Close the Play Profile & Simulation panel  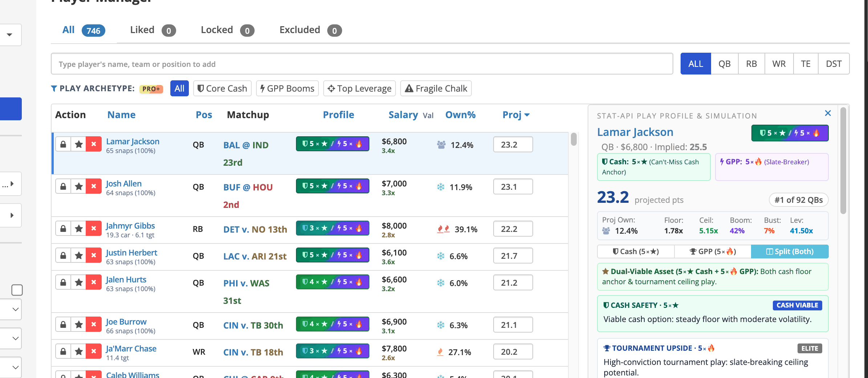(828, 113)
